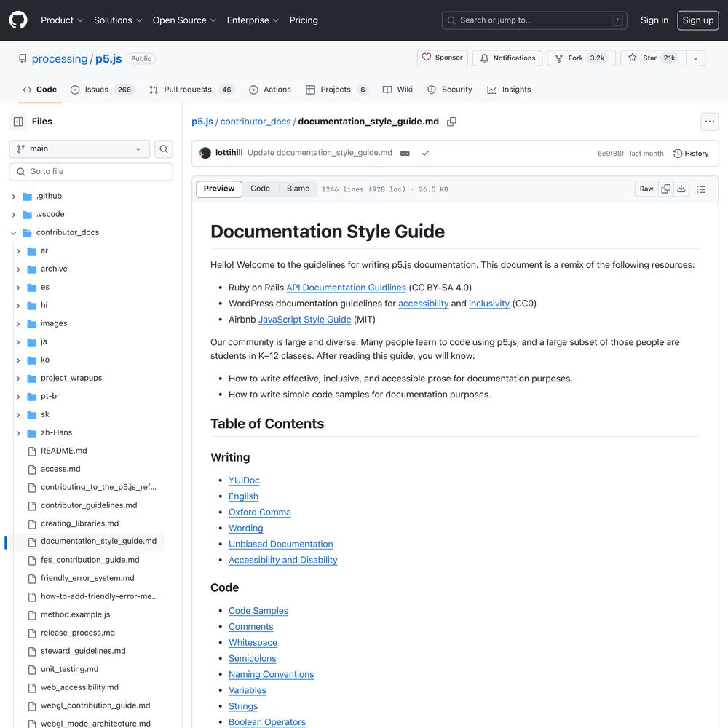The image size is (728, 728).
Task: Click the README.md file icon
Action: 32,451
